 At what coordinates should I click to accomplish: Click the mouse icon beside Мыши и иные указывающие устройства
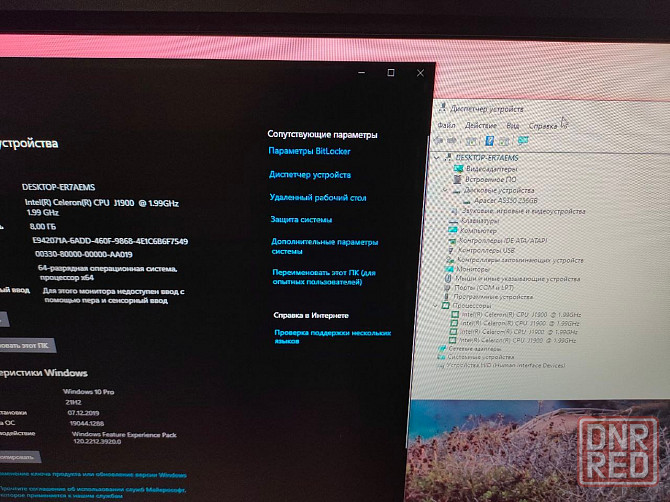[448, 279]
